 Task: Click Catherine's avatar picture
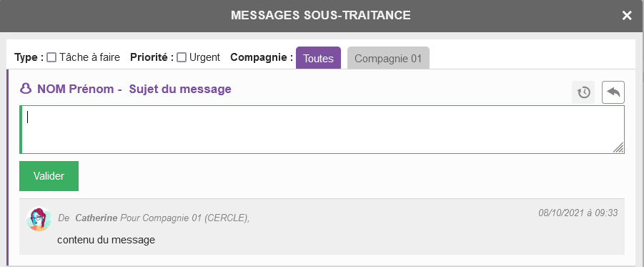39,219
